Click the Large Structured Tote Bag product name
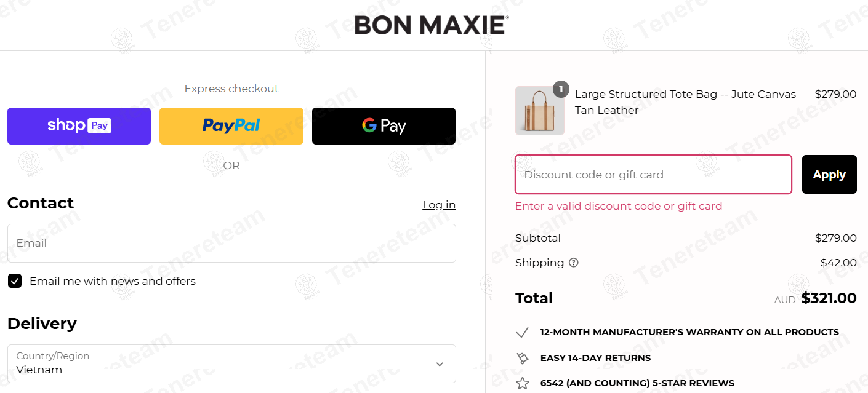 click(685, 102)
